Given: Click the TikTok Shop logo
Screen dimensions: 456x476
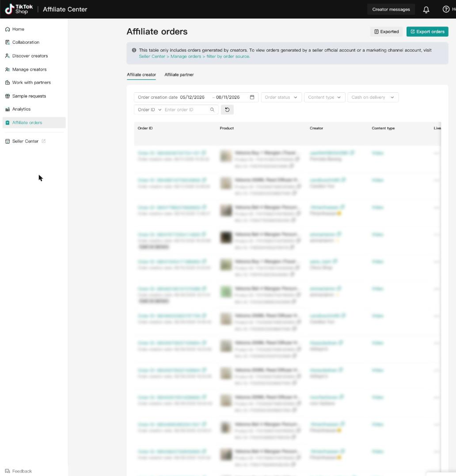Looking at the screenshot, I should coord(19,9).
